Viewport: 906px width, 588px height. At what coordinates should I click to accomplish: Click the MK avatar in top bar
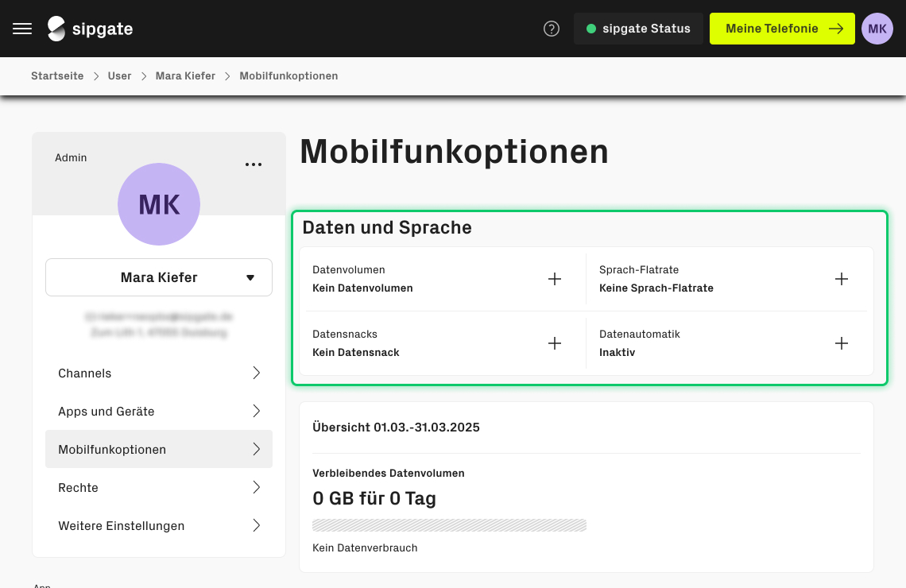coord(877,29)
